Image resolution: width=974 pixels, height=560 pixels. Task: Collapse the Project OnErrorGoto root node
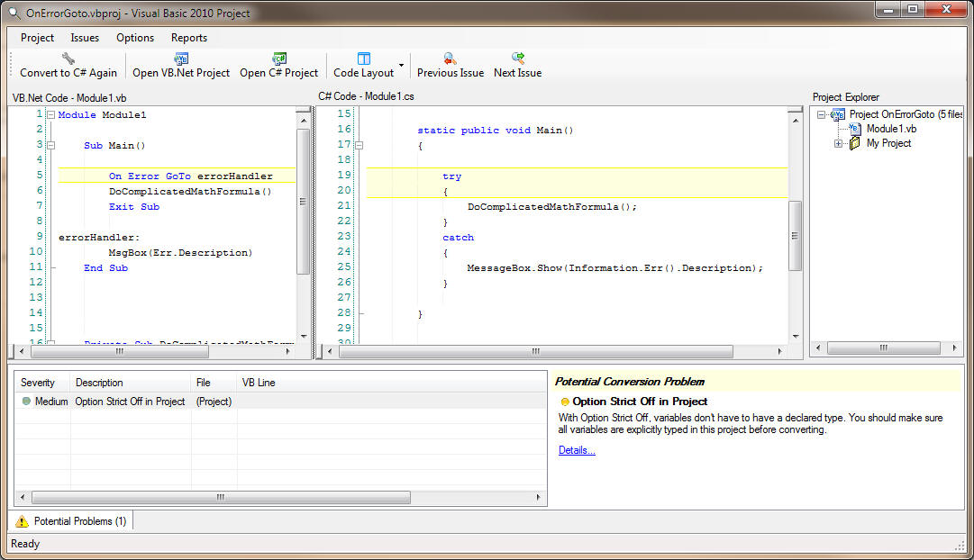coord(821,114)
